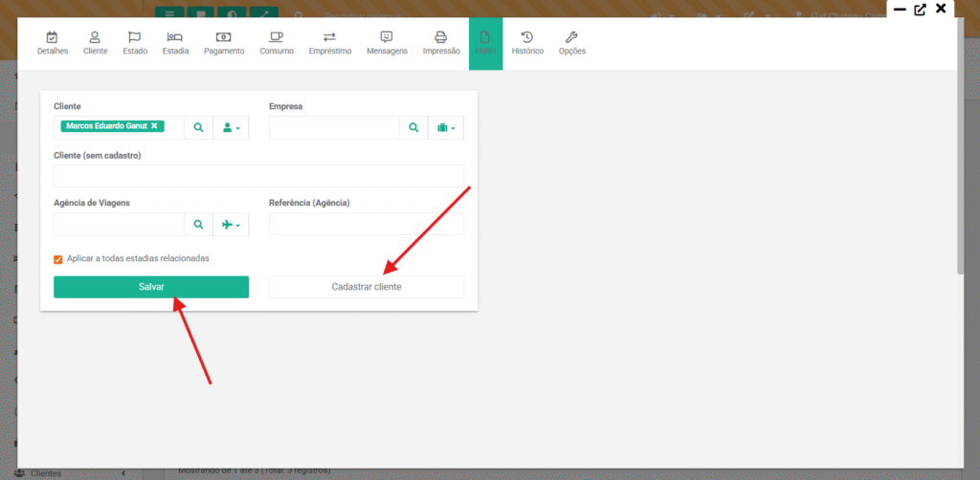The height and width of the screenshot is (480, 980).
Task: Switch to the Histórico tab
Action: coord(527,44)
